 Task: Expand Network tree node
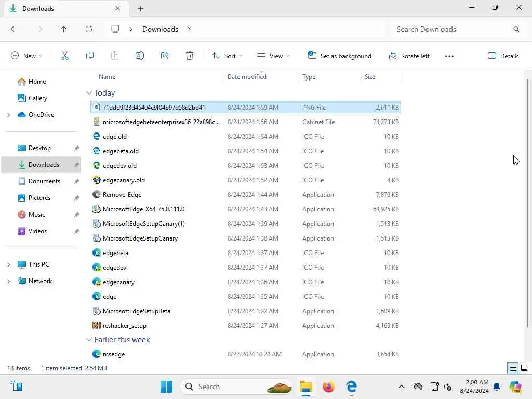click(x=9, y=281)
